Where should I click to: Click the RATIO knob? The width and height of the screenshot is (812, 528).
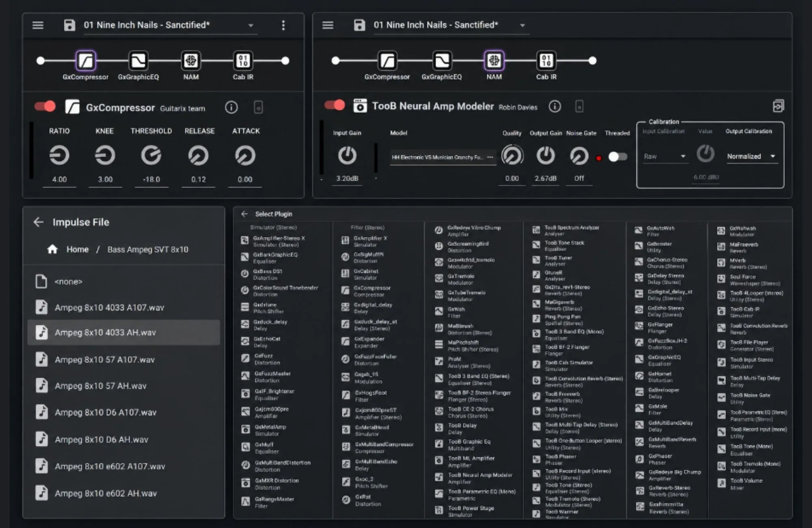59,156
